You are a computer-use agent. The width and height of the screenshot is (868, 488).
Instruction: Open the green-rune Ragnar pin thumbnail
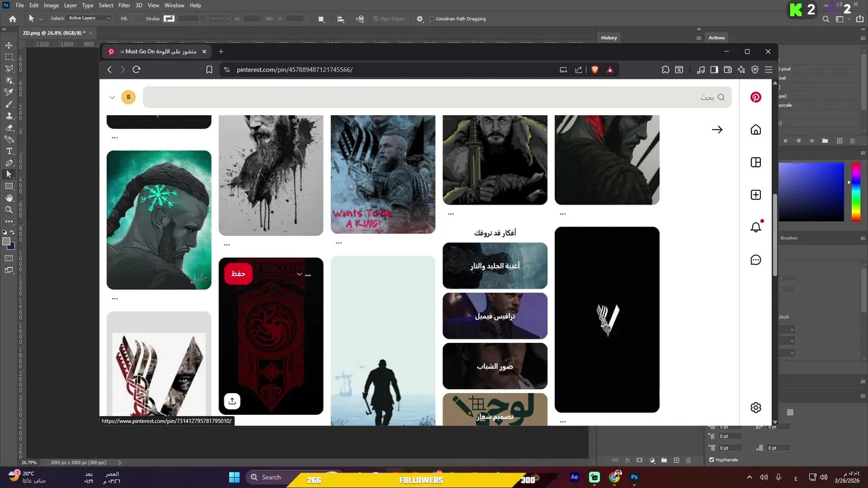pos(159,220)
